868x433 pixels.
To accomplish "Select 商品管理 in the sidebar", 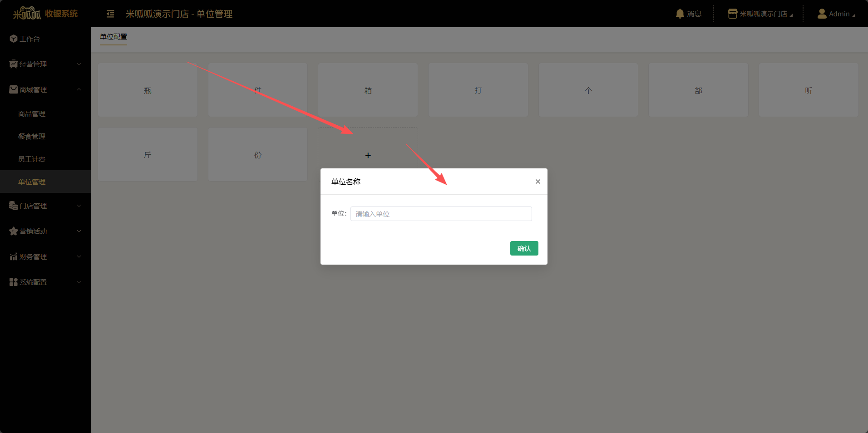I will tap(32, 114).
